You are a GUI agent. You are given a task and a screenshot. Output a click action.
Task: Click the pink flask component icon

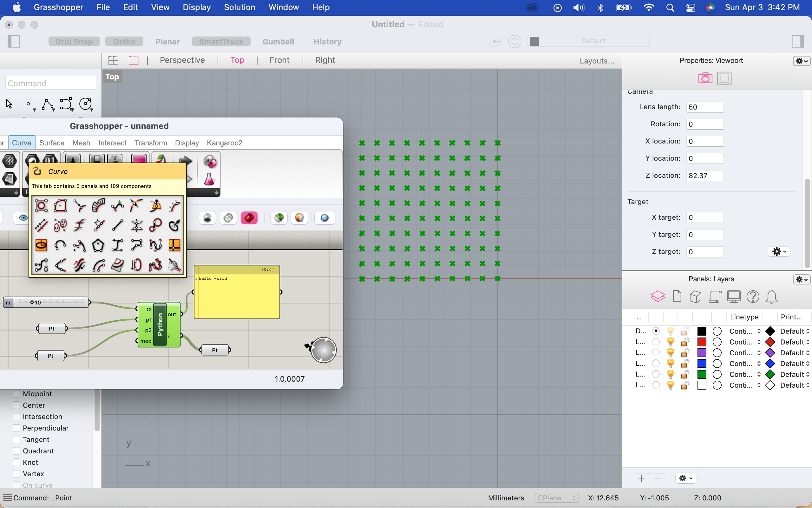(x=209, y=179)
